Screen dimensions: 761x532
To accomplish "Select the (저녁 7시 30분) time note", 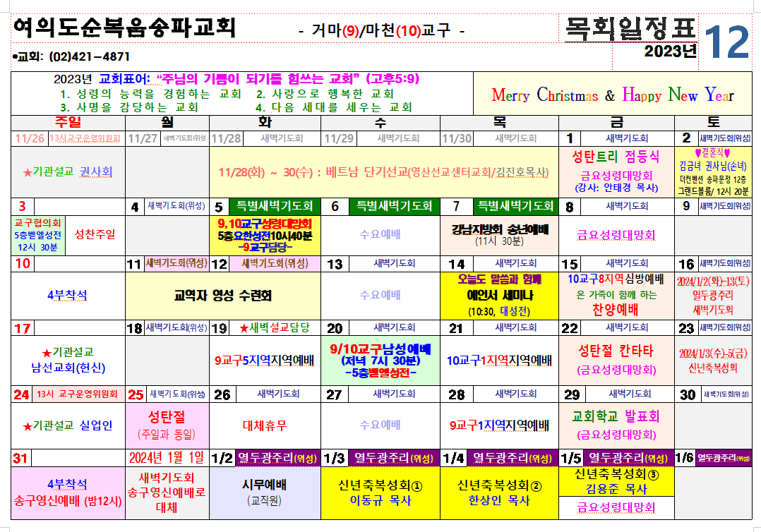I will (380, 361).
